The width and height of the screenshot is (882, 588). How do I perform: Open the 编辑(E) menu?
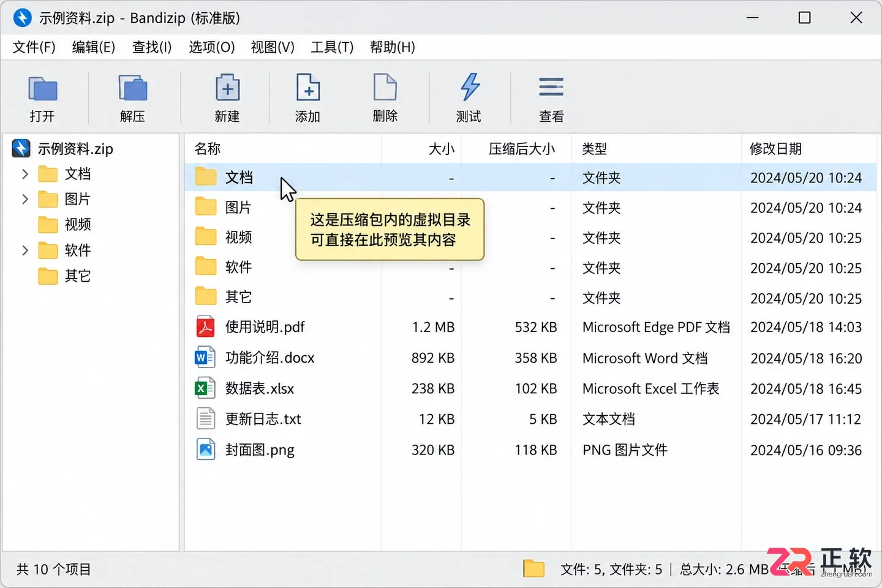(94, 47)
